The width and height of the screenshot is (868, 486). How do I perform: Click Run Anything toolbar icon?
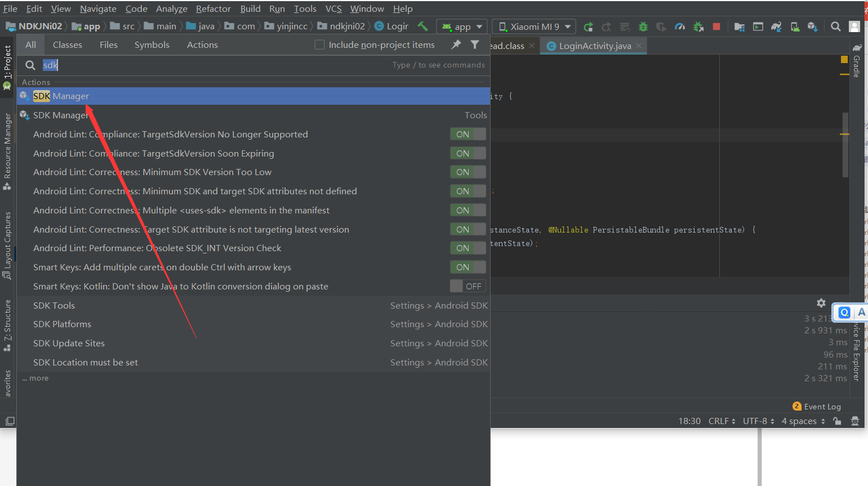pyautogui.click(x=758, y=26)
